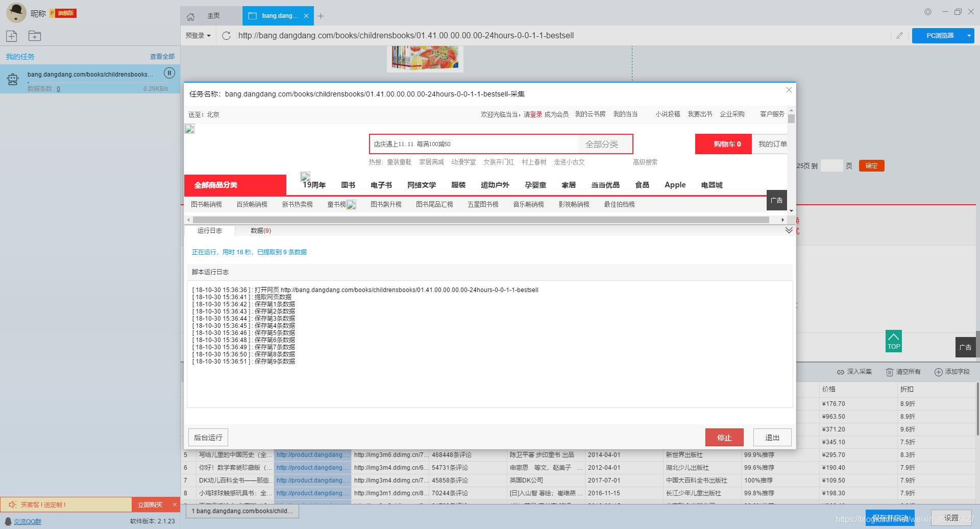Click the 停止 button
The height and width of the screenshot is (529, 980).
pyautogui.click(x=724, y=438)
